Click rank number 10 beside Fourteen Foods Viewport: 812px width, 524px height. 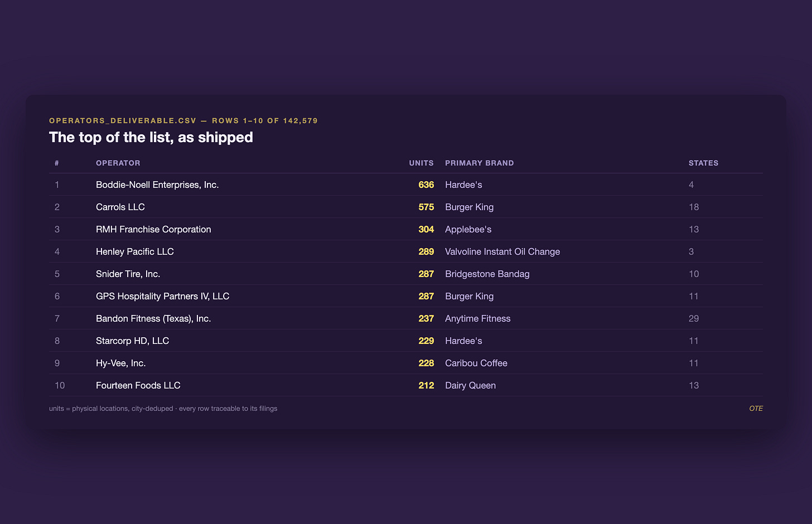point(60,385)
